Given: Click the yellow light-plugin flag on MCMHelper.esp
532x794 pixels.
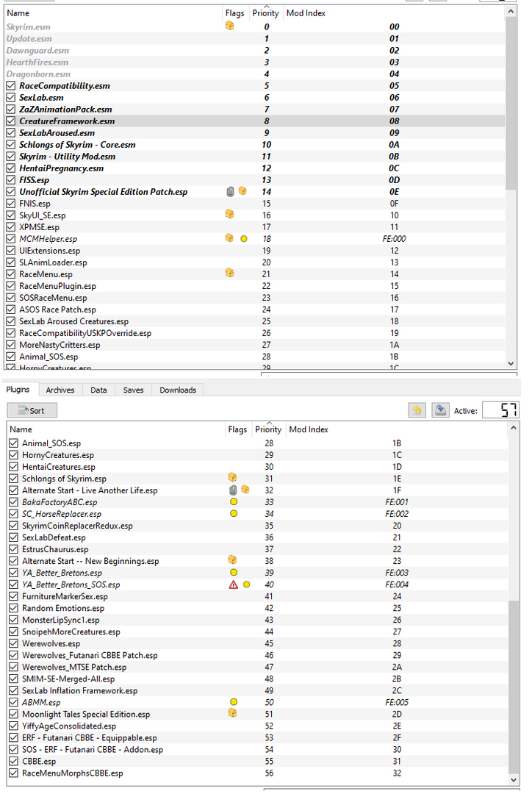Looking at the screenshot, I should 244,238.
